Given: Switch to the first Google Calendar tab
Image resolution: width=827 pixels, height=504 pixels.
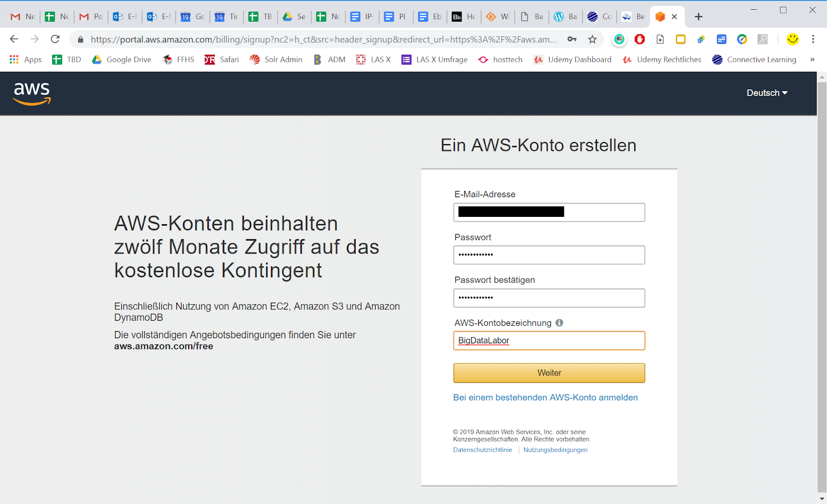Looking at the screenshot, I should click(193, 17).
